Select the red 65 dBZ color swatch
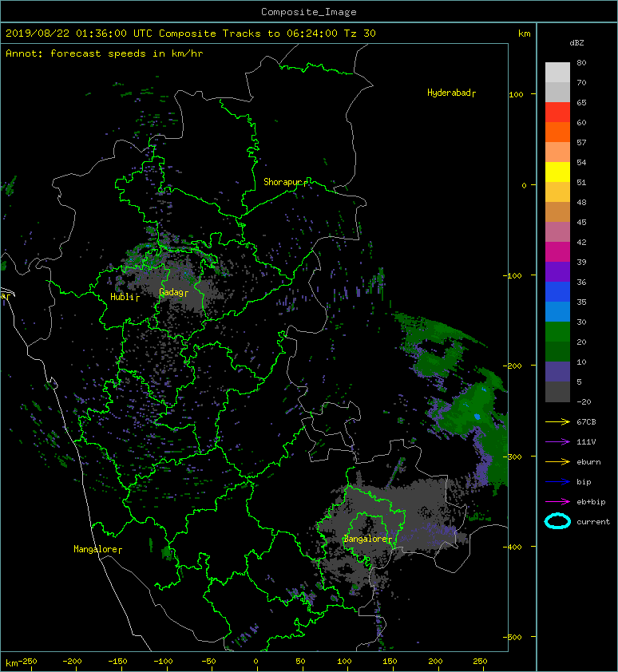Viewport: 618px width, 672px height. coord(557,112)
